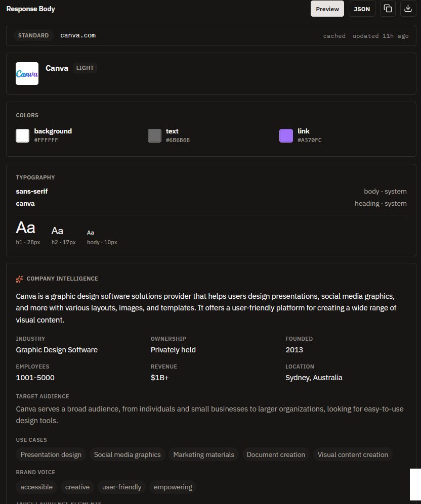Click the Social media graphics tag
This screenshot has height=504, width=421.
tap(128, 454)
